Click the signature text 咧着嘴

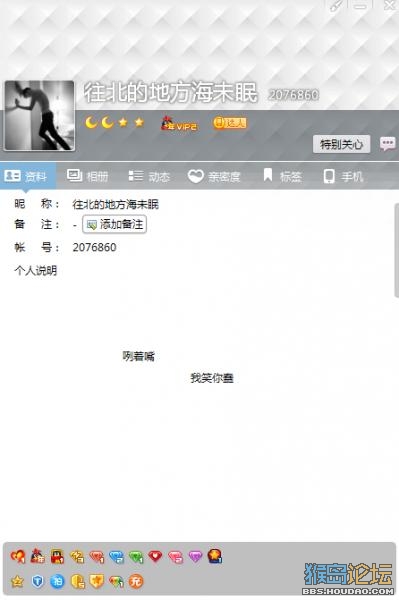(138, 356)
